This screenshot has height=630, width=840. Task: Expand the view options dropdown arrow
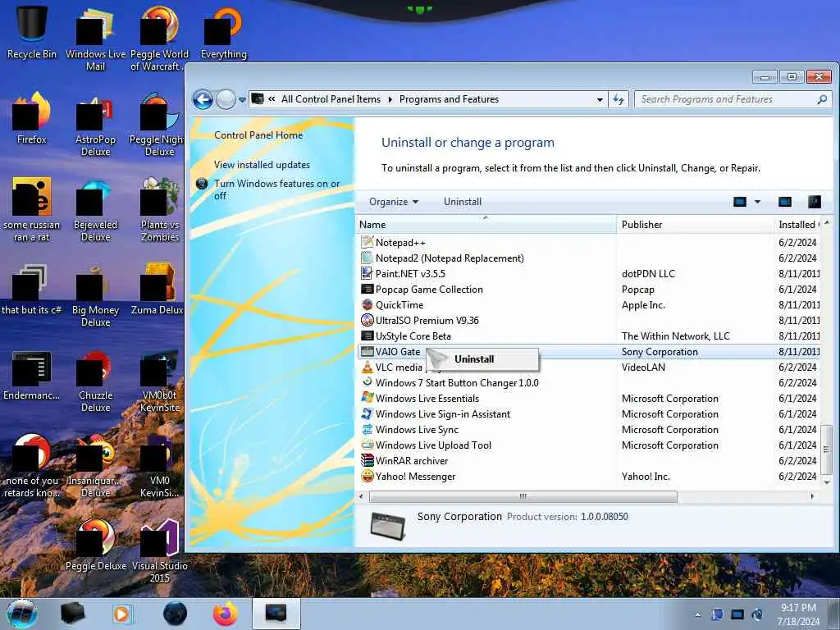coord(757,202)
